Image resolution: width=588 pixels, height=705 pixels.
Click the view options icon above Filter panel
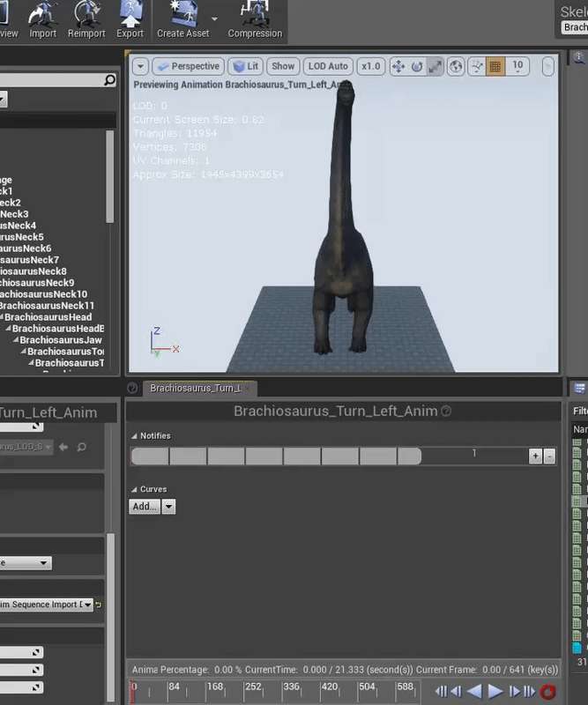click(579, 388)
